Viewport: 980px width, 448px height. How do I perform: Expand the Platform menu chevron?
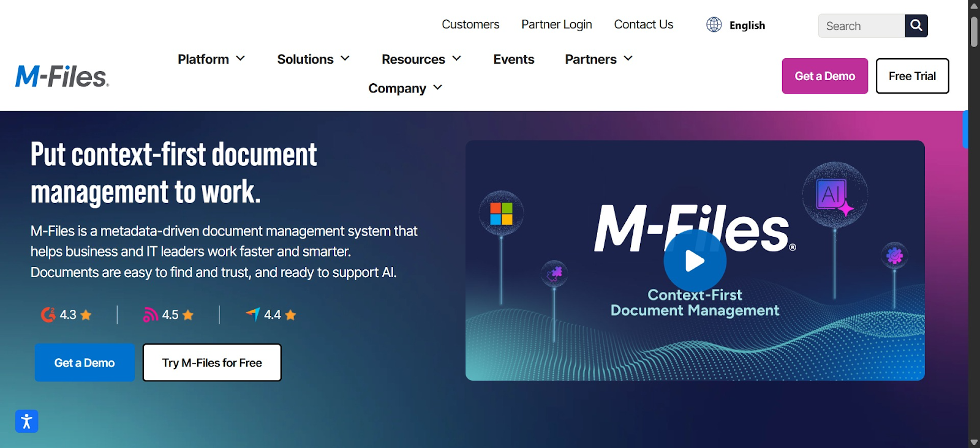coord(241,58)
